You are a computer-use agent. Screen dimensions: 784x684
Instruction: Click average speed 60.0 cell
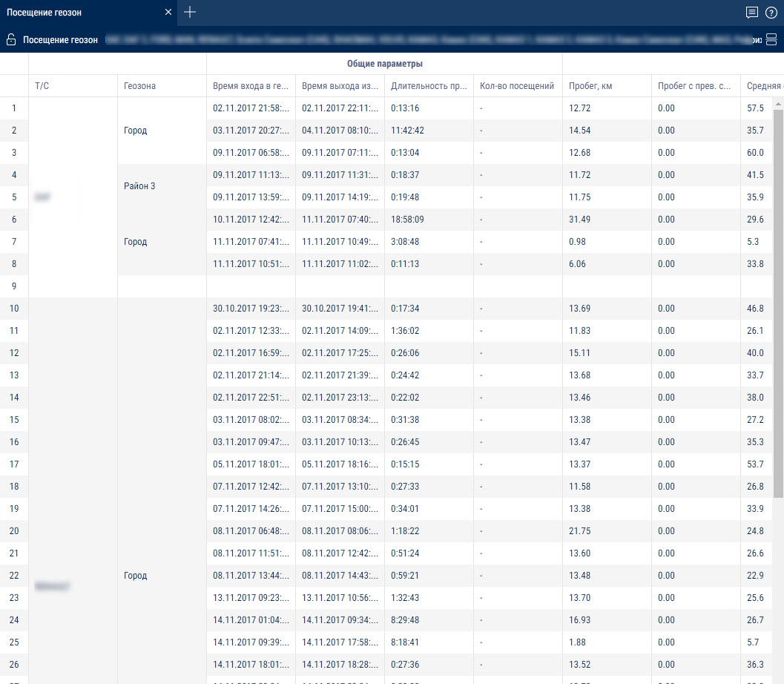tap(755, 153)
